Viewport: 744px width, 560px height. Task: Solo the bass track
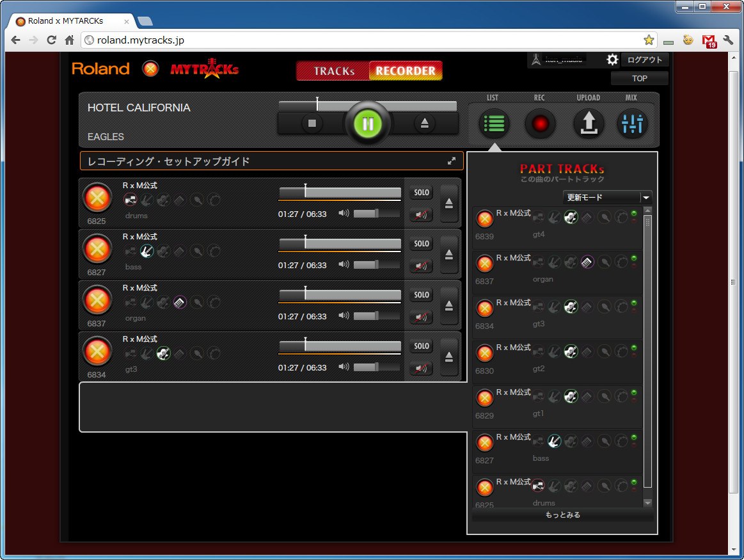point(422,243)
